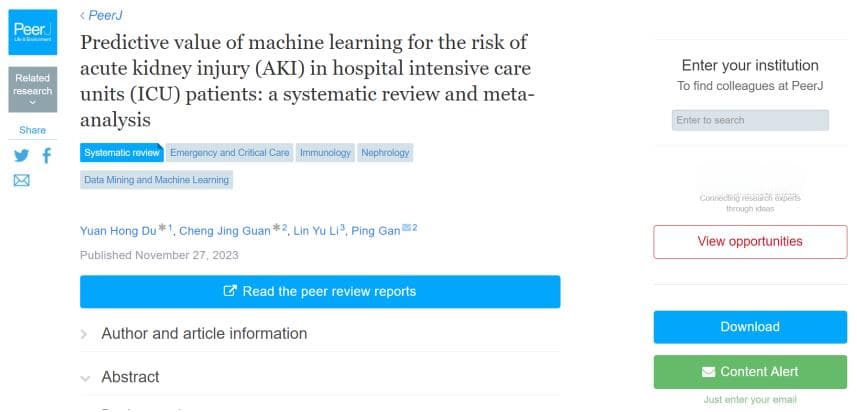Viewport: 857px width, 412px height.
Task: Select the Systematic review tag
Action: (121, 153)
